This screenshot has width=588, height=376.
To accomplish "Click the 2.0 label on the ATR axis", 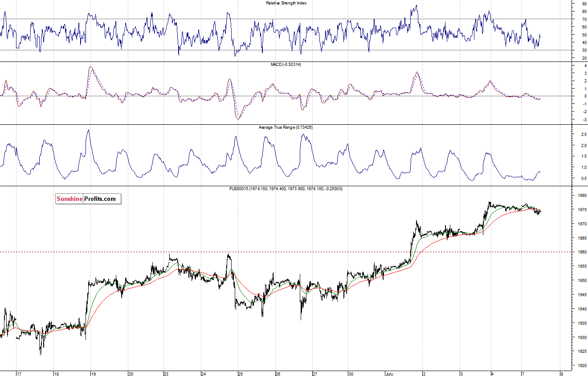I will [x=583, y=146].
